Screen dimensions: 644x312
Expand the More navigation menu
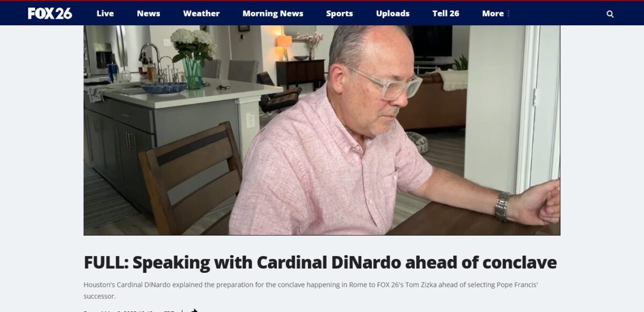[493, 13]
